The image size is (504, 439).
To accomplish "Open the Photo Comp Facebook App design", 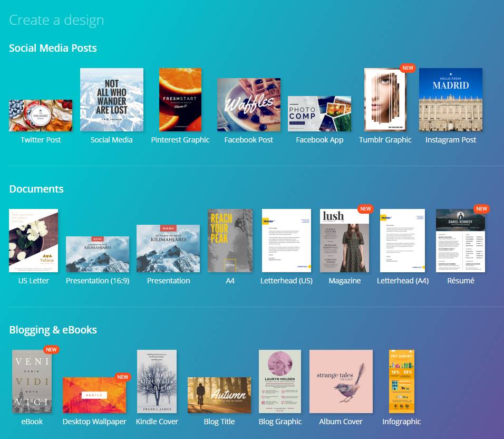I will pyautogui.click(x=319, y=114).
